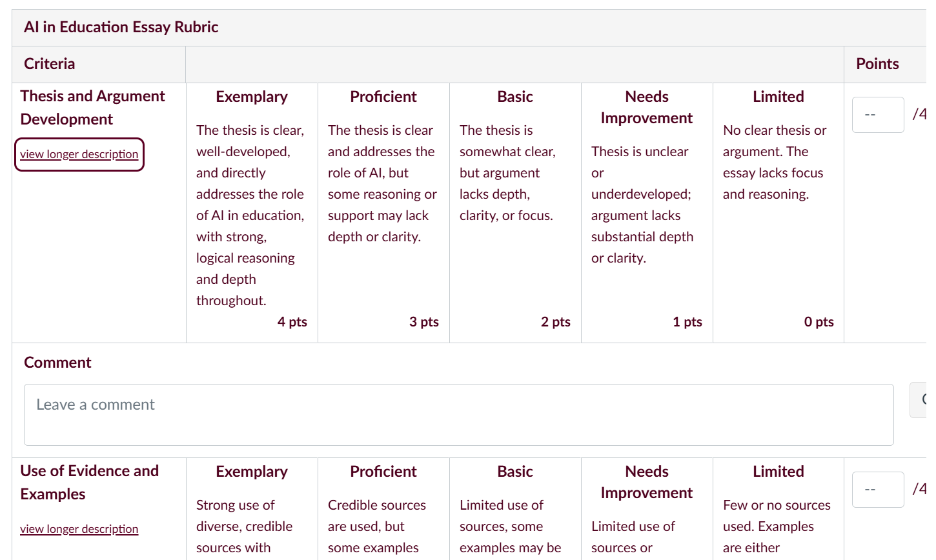Viewport: 936px width, 560px height.
Task: Select Exemplary rating for Use of Evidence
Action: point(252,510)
